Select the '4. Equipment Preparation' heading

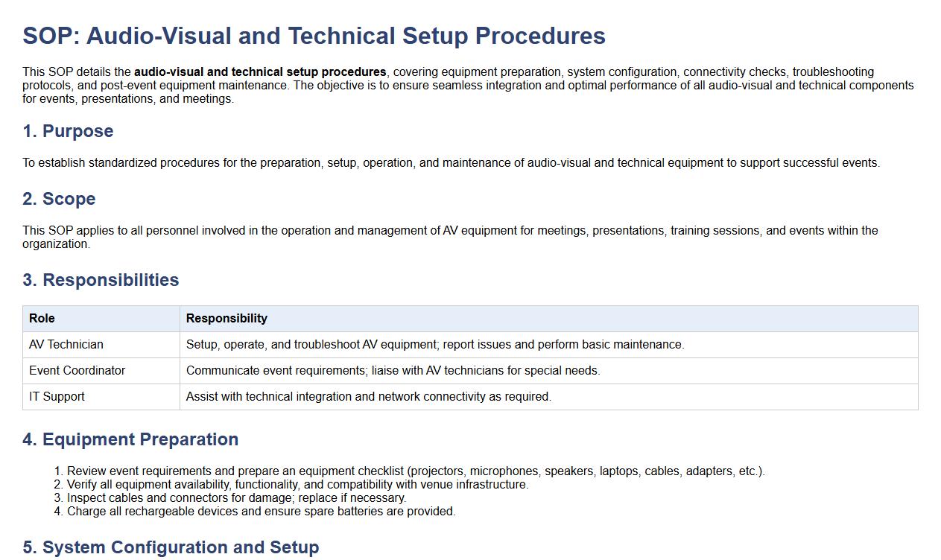click(130, 439)
